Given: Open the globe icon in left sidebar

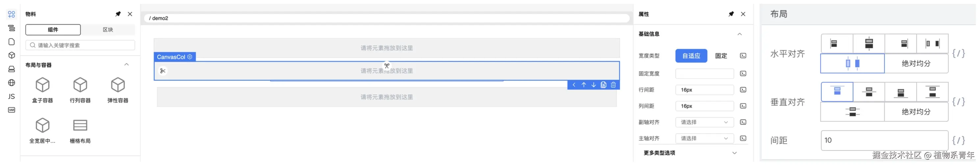Looking at the screenshot, I should pos(12,82).
